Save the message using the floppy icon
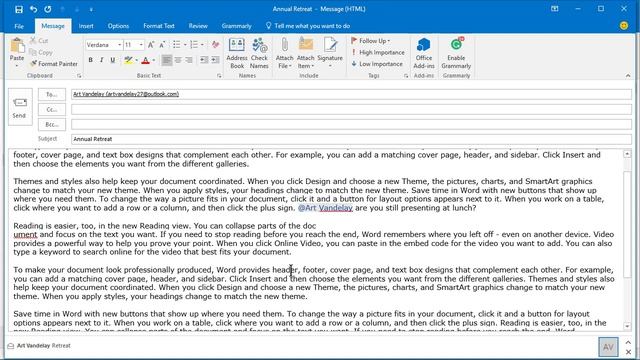640x360 pixels. tap(19, 9)
